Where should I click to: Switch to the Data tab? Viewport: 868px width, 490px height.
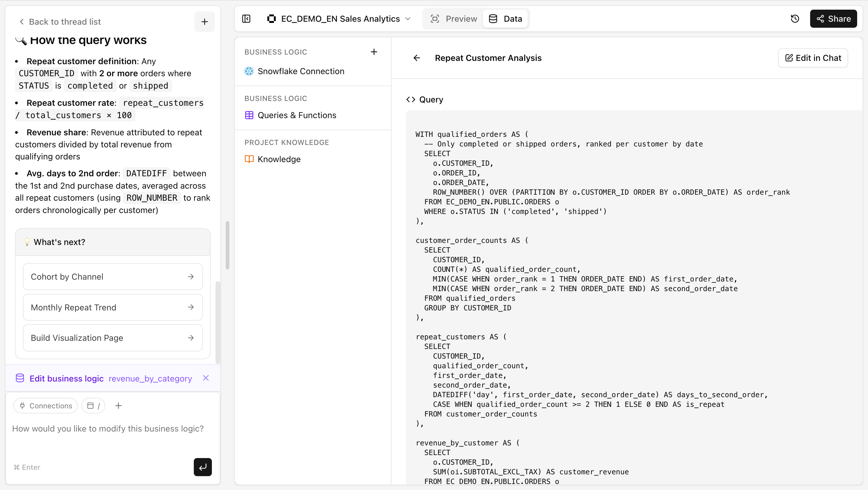pos(505,19)
